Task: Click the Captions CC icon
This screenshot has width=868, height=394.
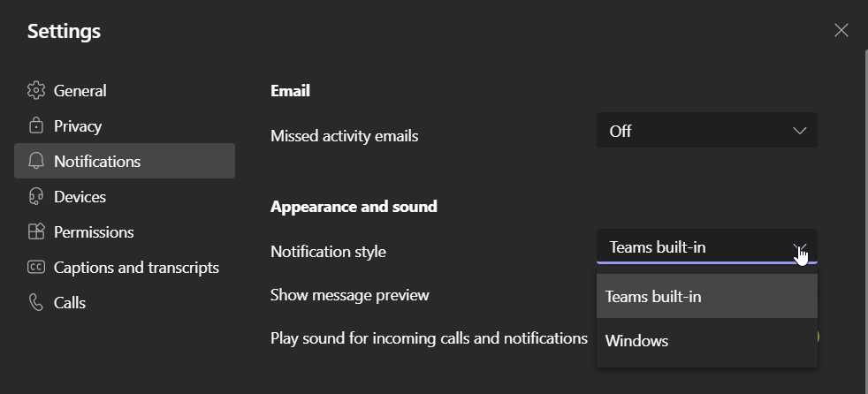Action: [x=36, y=268]
